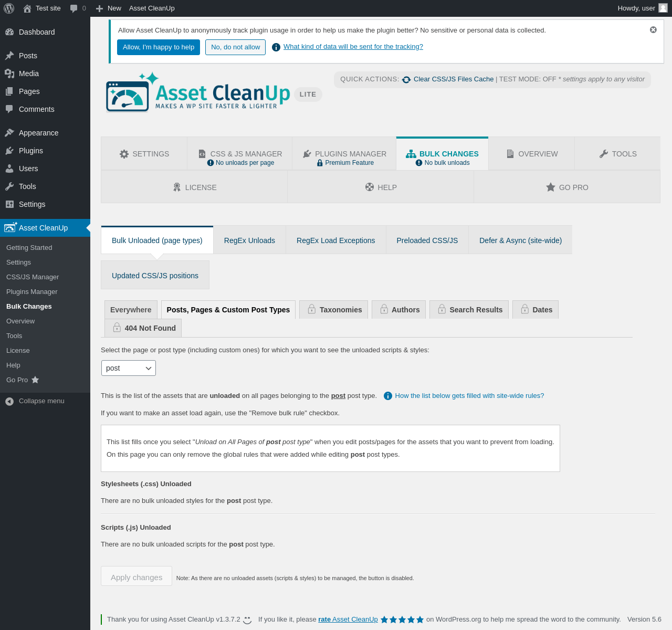672x630 pixels.
Task: Click the Asset CleanUp logo image
Action: pos(198,92)
